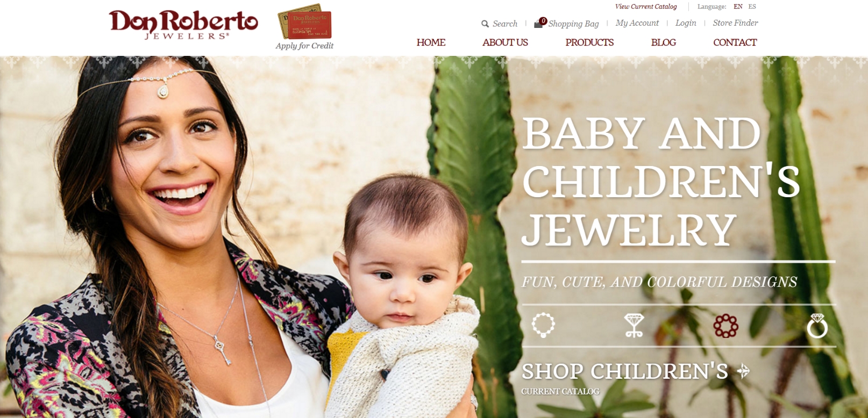This screenshot has height=418, width=868.
Task: Select the pearl bracelet circle icon
Action: point(543,325)
